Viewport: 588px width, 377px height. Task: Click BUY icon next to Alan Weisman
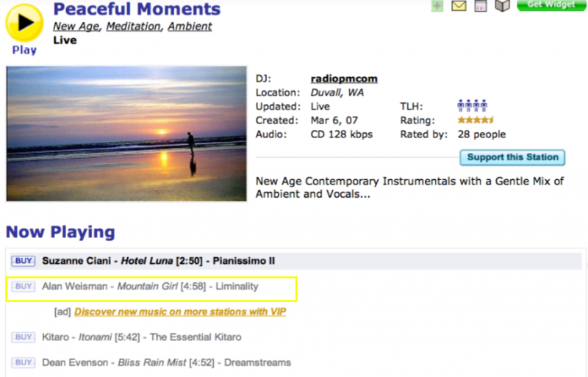click(24, 287)
